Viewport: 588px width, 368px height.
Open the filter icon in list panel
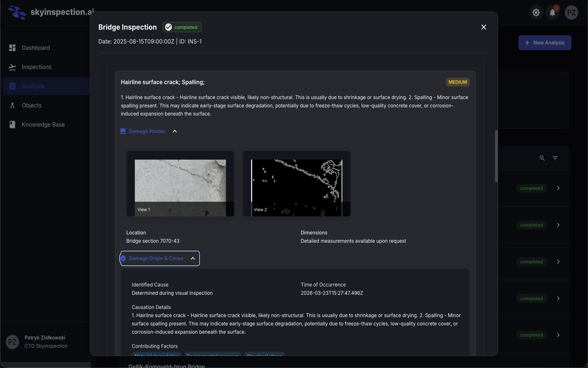tap(555, 158)
